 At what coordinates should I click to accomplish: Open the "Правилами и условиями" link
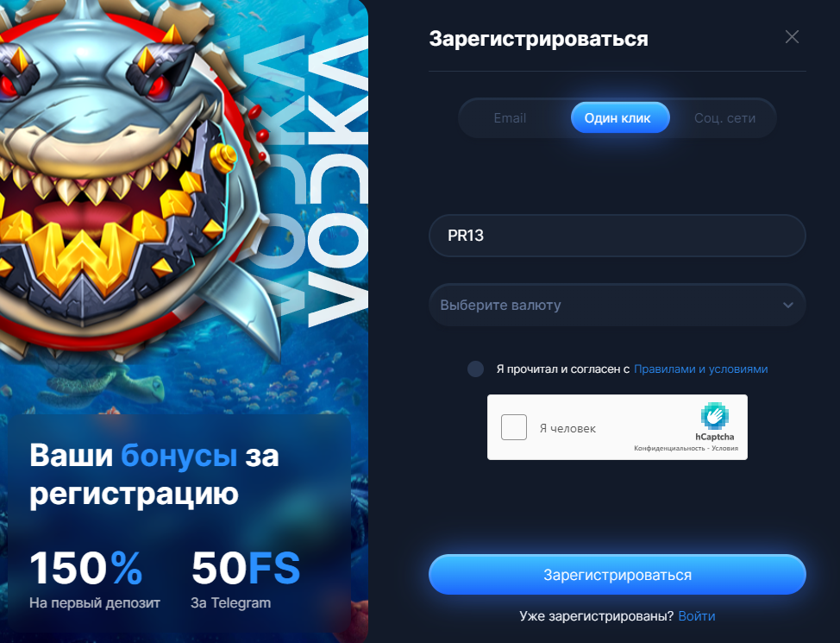coord(700,369)
